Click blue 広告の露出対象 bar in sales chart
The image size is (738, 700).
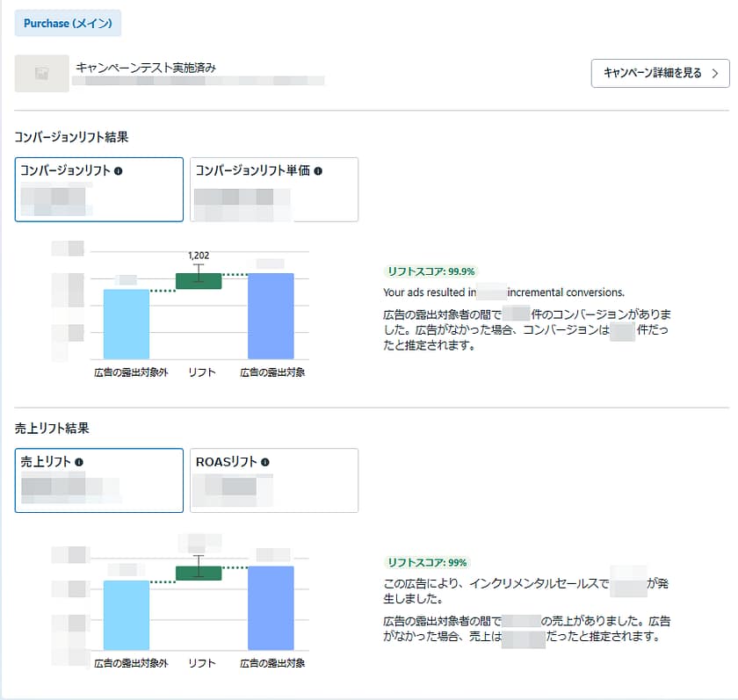(x=271, y=608)
